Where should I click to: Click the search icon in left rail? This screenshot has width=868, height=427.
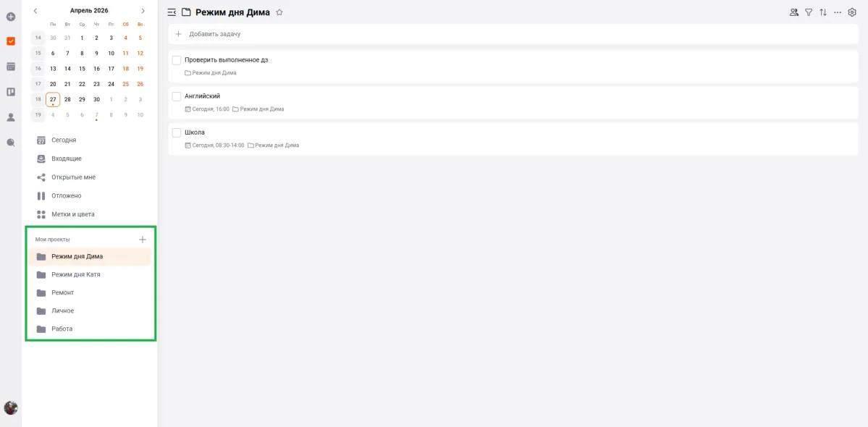point(11,143)
